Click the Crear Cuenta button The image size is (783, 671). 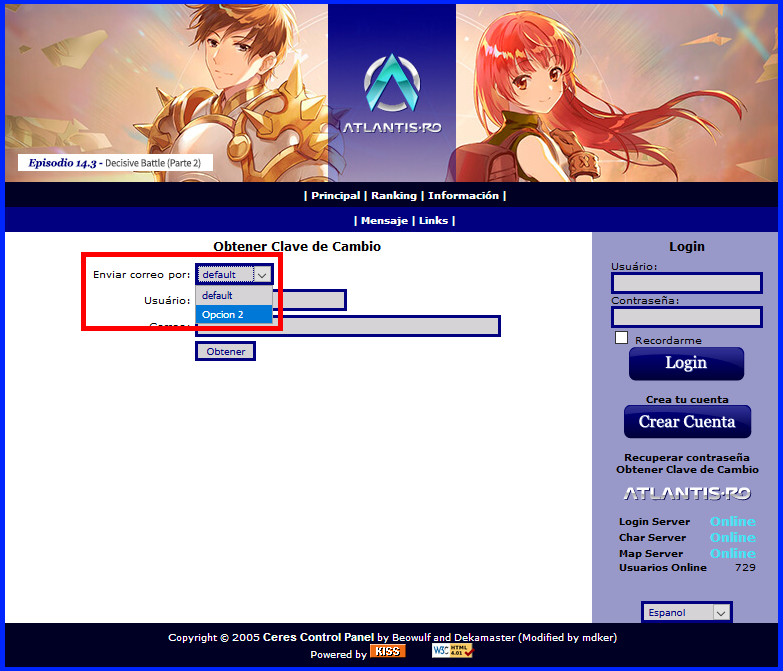click(x=687, y=422)
